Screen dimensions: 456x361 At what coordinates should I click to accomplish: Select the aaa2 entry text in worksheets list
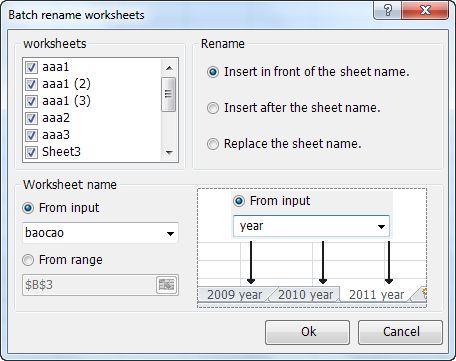(56, 118)
